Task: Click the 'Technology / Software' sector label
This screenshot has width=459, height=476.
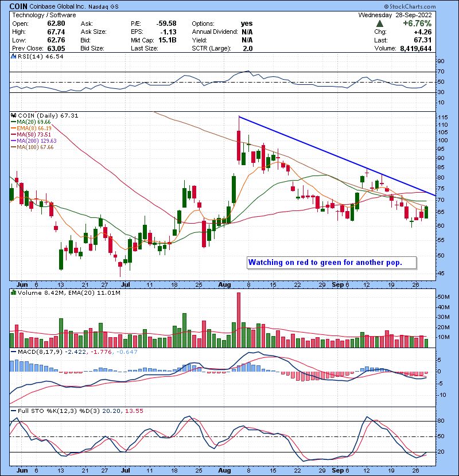Action: tap(44, 15)
